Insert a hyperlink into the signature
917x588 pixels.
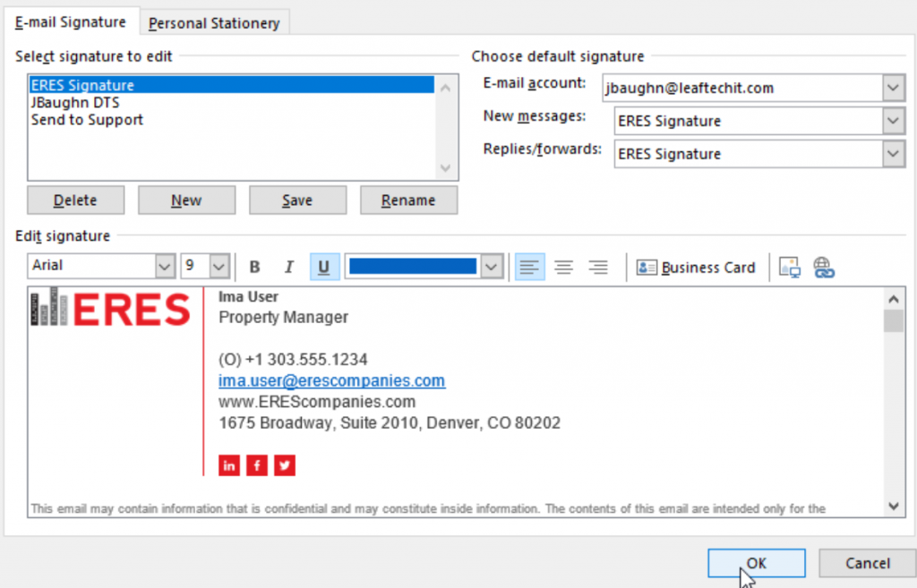point(823,267)
